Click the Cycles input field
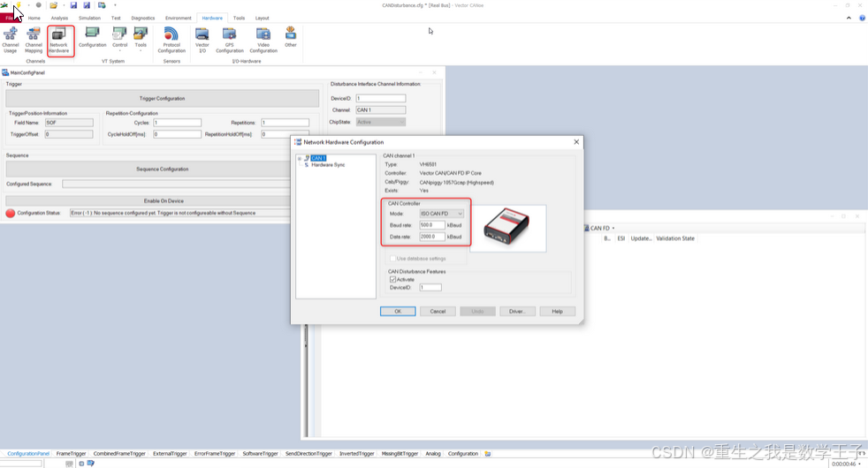The width and height of the screenshot is (868, 468). click(x=177, y=123)
